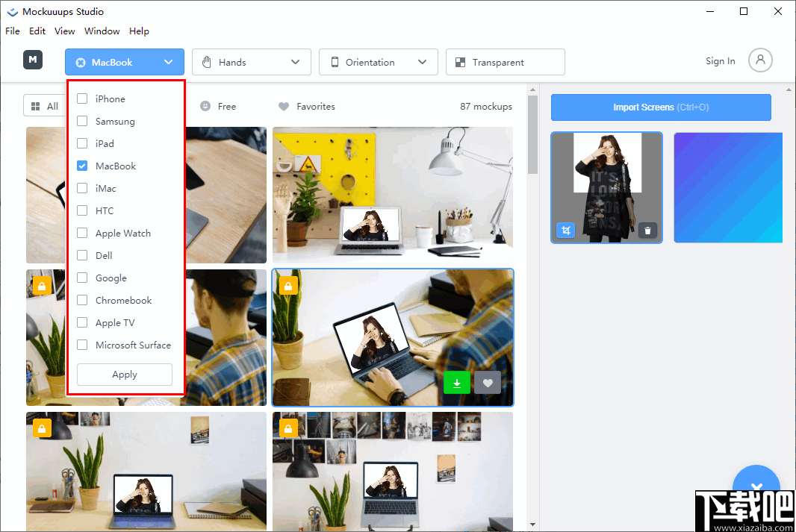Apply the device filter selection
The image size is (796, 532).
124,375
